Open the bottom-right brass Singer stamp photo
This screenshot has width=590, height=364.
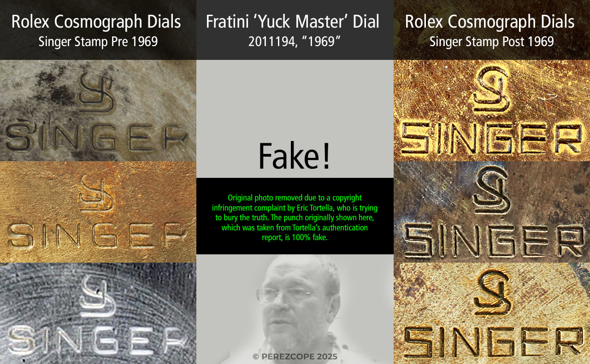(492, 313)
